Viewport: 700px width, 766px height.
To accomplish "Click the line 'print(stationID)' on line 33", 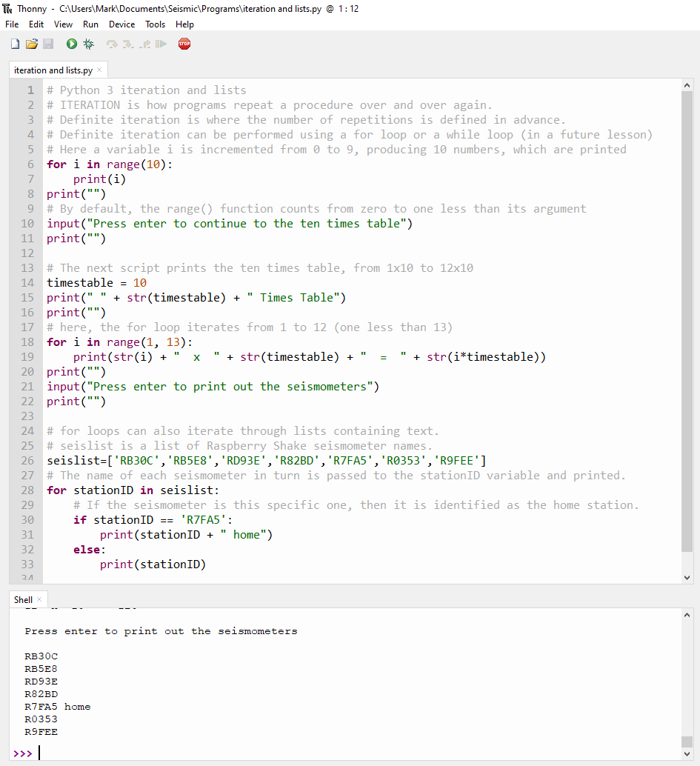I will point(153,564).
